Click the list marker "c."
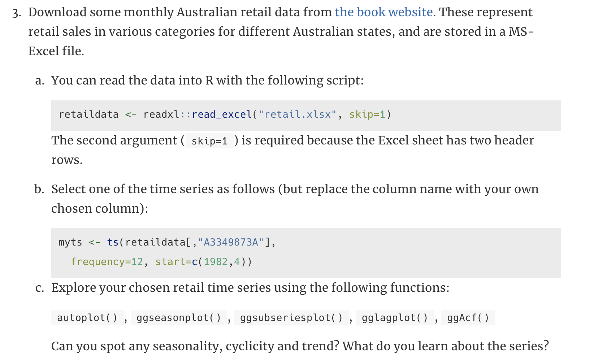The image size is (590, 364). pos(40,288)
